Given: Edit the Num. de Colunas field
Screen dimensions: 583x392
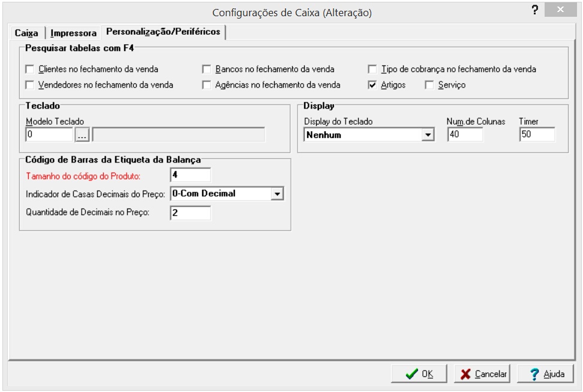Looking at the screenshot, I should [465, 134].
